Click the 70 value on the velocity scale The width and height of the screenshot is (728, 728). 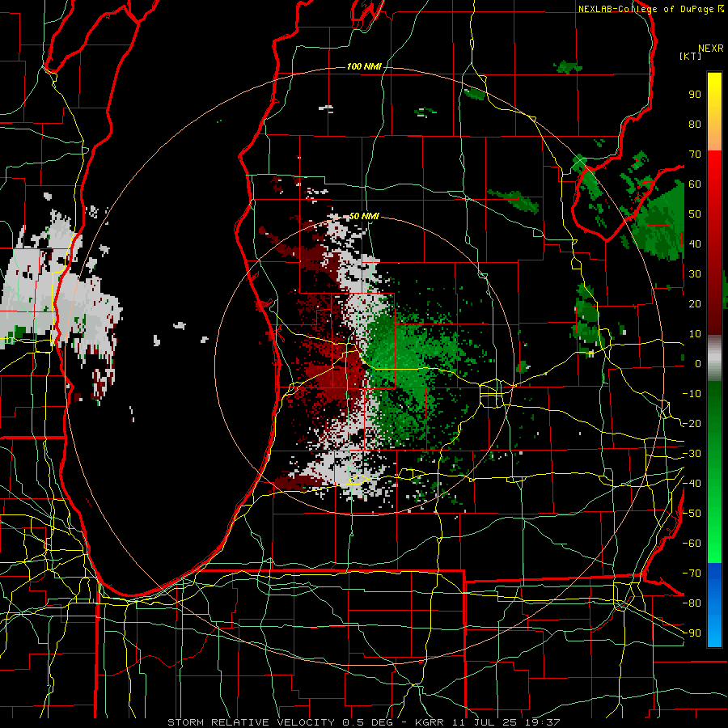pos(695,154)
